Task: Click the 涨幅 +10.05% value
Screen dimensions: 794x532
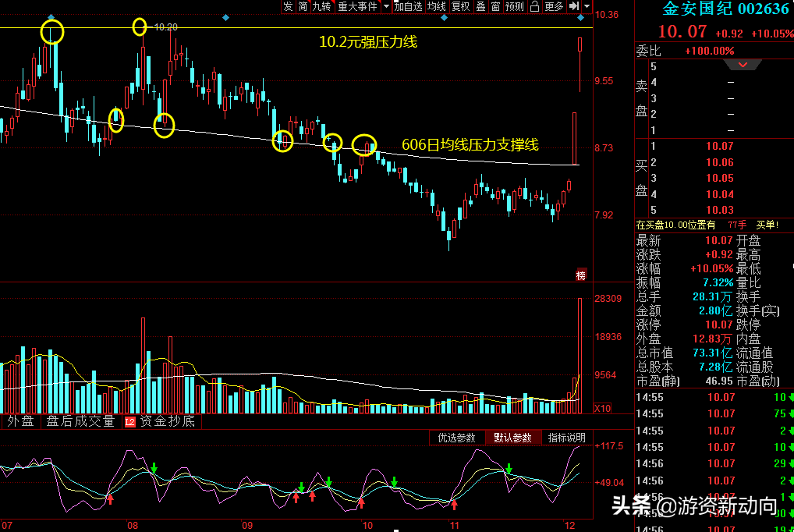Action: click(x=711, y=268)
